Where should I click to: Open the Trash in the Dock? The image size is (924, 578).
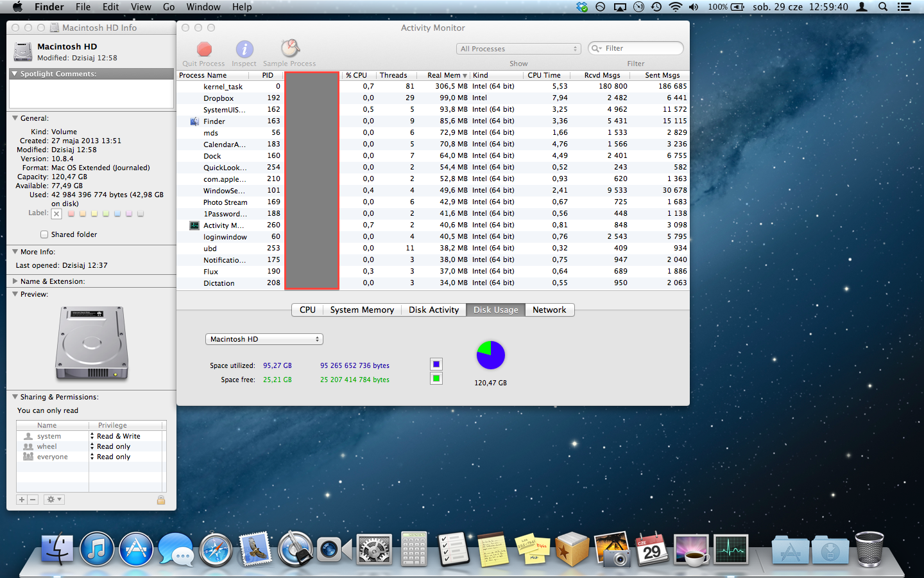(x=869, y=549)
